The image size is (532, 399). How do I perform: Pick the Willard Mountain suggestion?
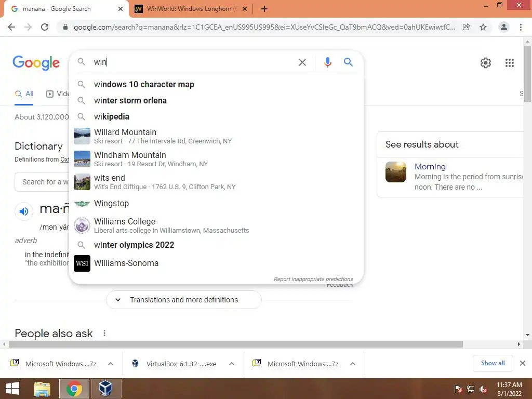click(x=216, y=137)
